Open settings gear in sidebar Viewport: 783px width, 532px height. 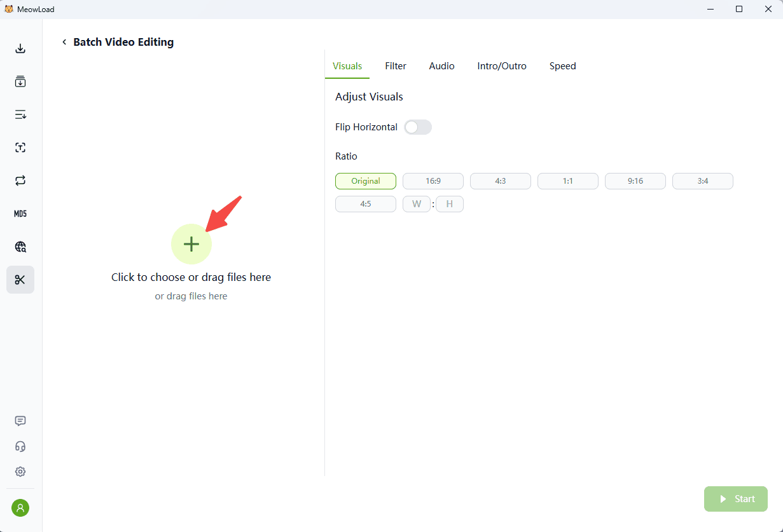click(x=20, y=472)
